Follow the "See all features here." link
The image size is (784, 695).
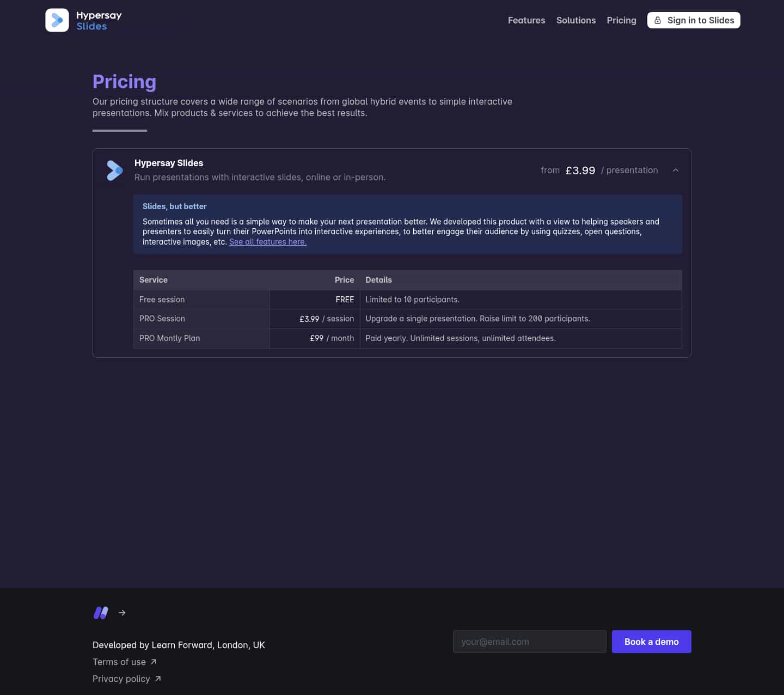268,242
